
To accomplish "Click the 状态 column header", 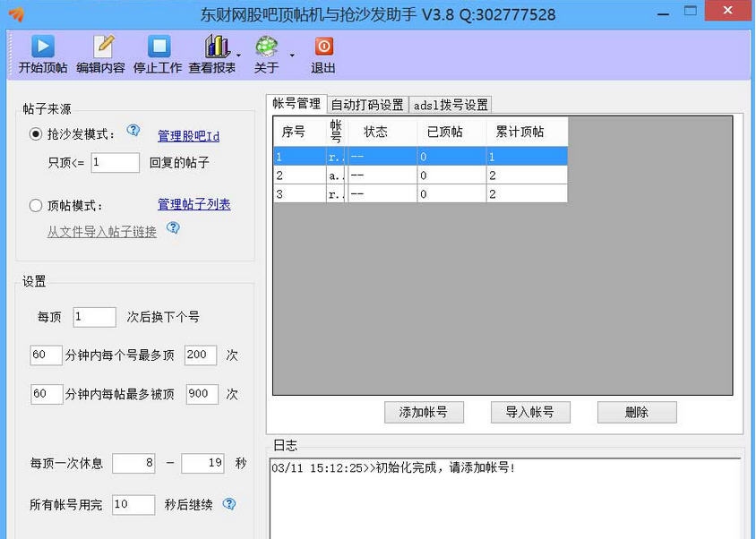I will pos(382,132).
